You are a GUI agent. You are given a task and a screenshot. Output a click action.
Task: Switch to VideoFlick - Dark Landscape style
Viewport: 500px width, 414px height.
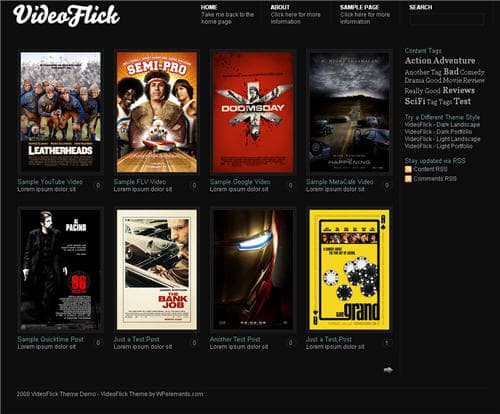coord(442,124)
